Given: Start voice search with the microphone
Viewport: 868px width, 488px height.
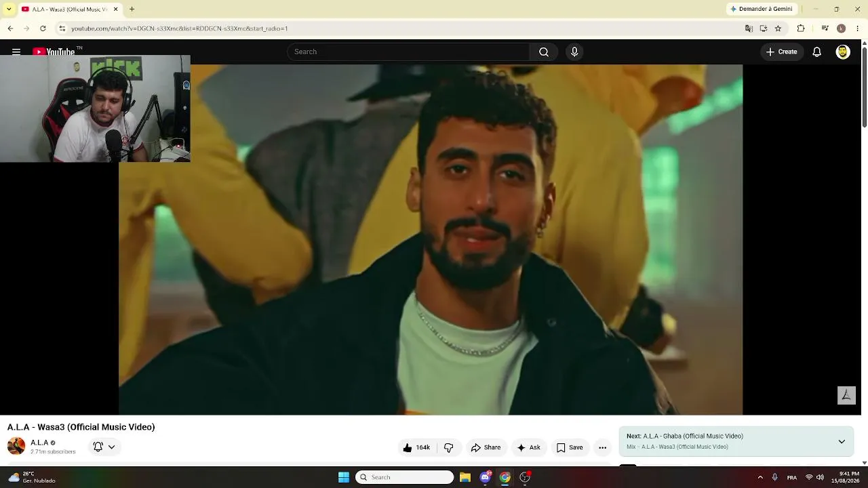Looking at the screenshot, I should pos(574,52).
